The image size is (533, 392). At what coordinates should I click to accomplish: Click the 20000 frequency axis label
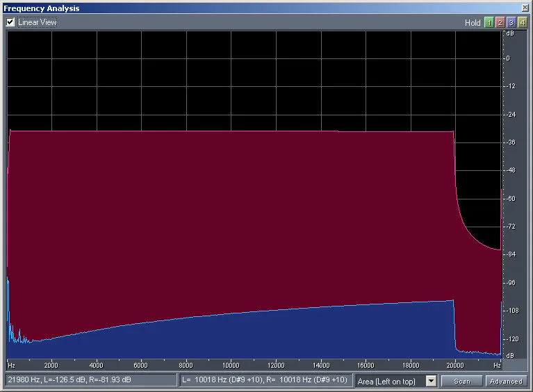click(x=455, y=366)
